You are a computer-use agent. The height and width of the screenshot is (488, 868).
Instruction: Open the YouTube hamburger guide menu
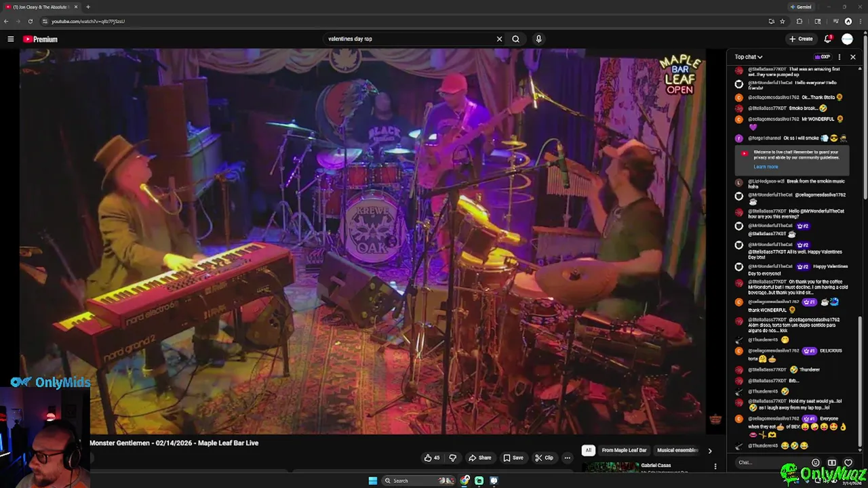click(11, 39)
